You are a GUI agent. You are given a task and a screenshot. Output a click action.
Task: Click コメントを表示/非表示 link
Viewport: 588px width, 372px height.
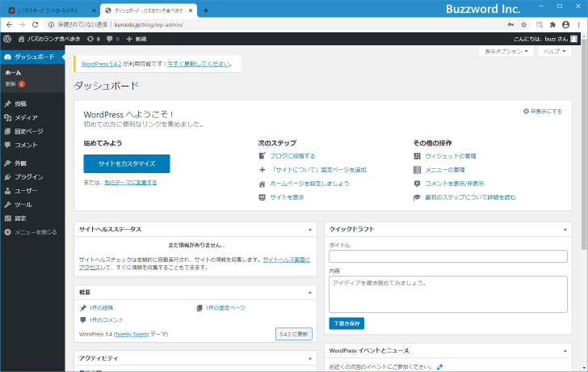[x=454, y=184]
